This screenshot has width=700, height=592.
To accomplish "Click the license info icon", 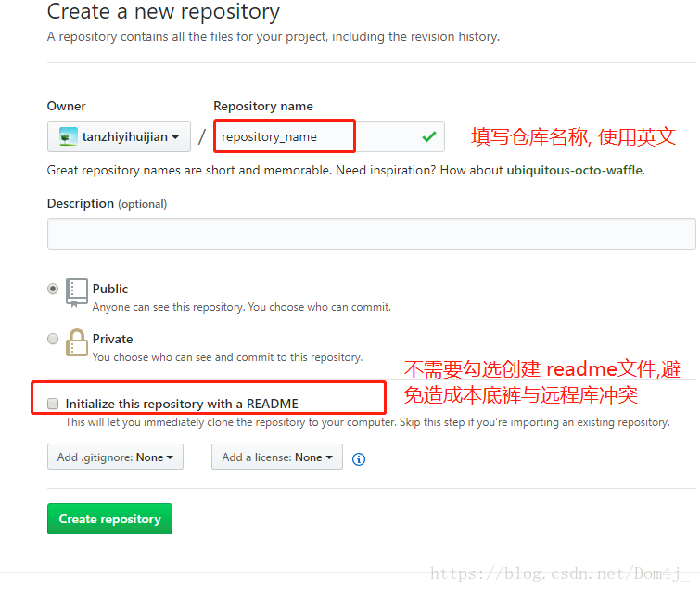I will (359, 459).
